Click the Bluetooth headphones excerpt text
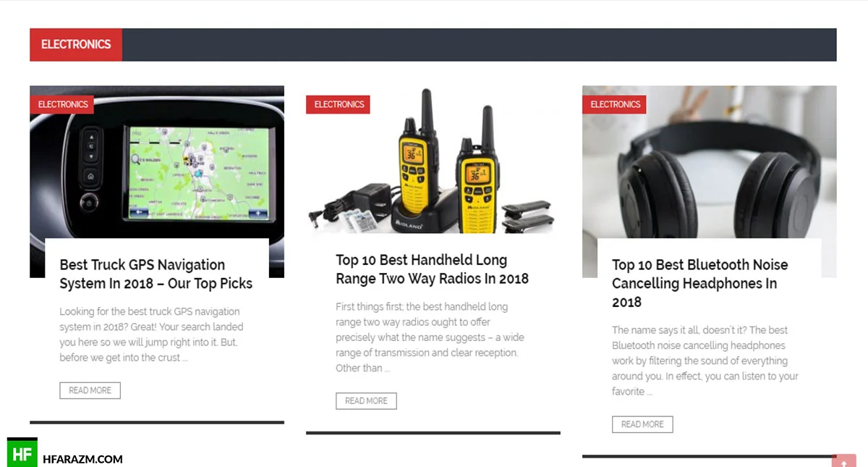Screen dimensions: 868x467 pos(705,361)
